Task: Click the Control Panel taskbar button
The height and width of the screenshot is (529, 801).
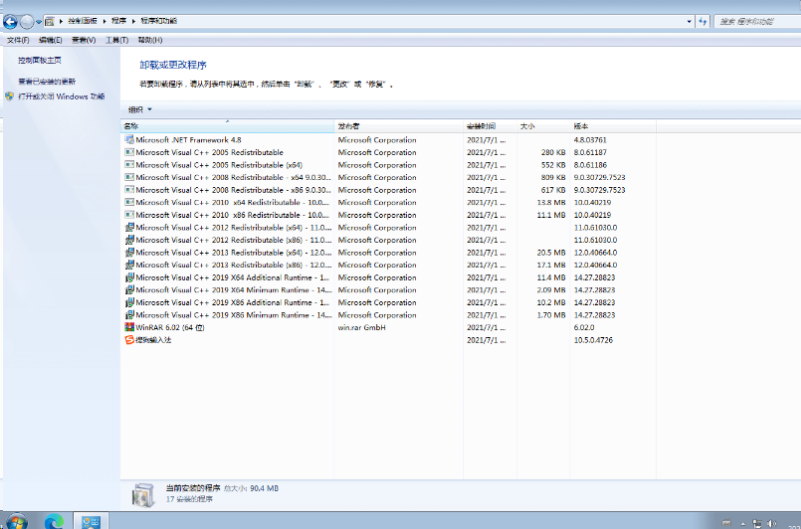Action: pos(91,521)
